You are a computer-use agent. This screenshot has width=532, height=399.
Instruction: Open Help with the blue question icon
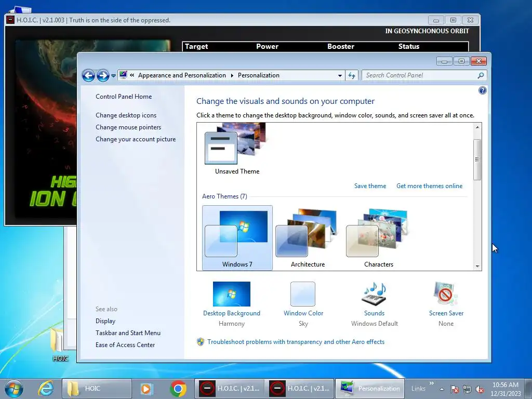(483, 90)
